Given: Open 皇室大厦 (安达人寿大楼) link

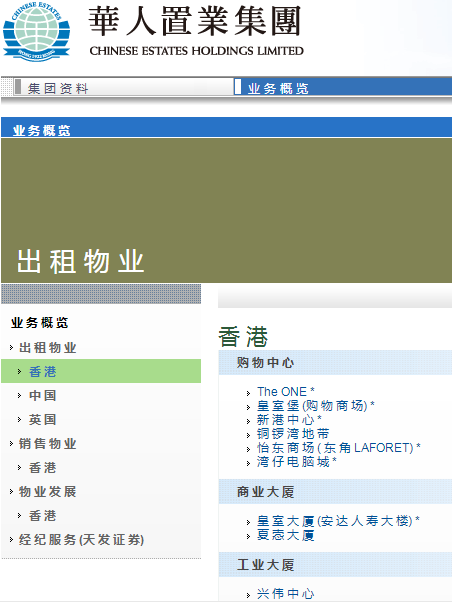Looking at the screenshot, I should pos(338,521).
